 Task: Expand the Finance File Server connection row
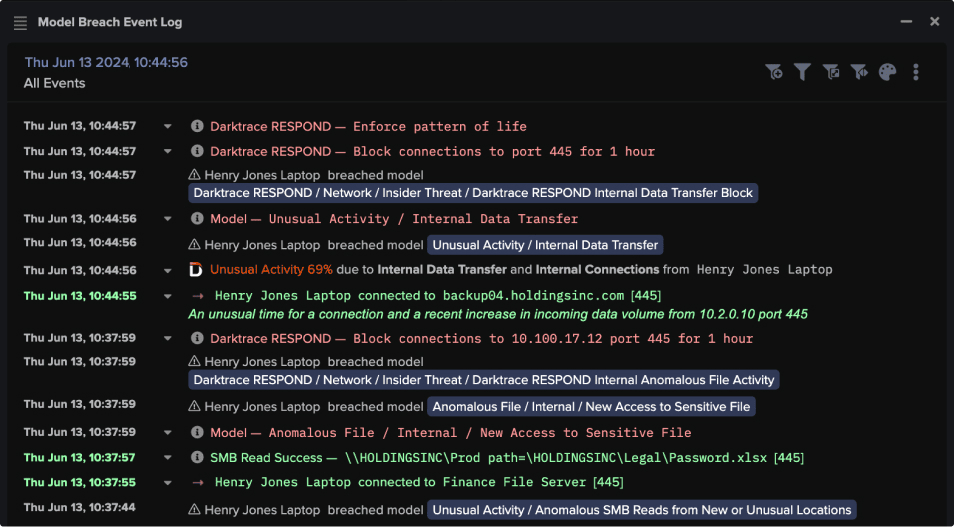coord(168,482)
